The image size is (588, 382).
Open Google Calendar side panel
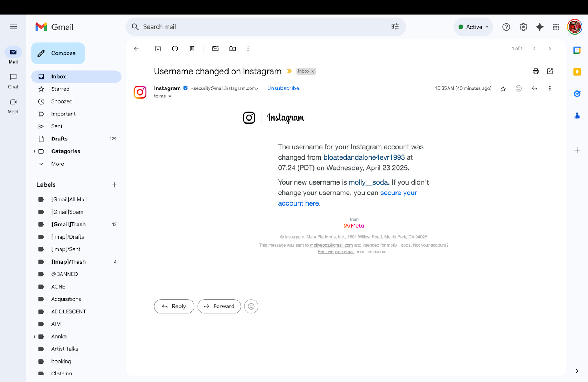click(577, 50)
